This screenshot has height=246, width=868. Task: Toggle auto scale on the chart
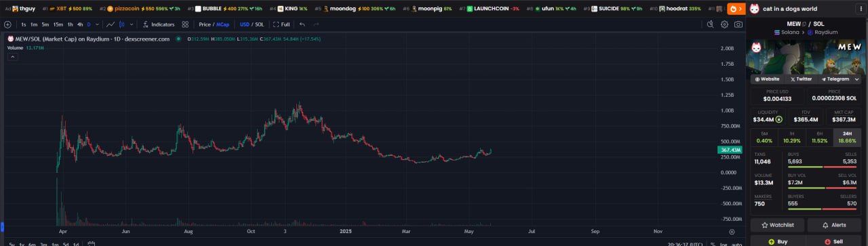[x=736, y=244]
